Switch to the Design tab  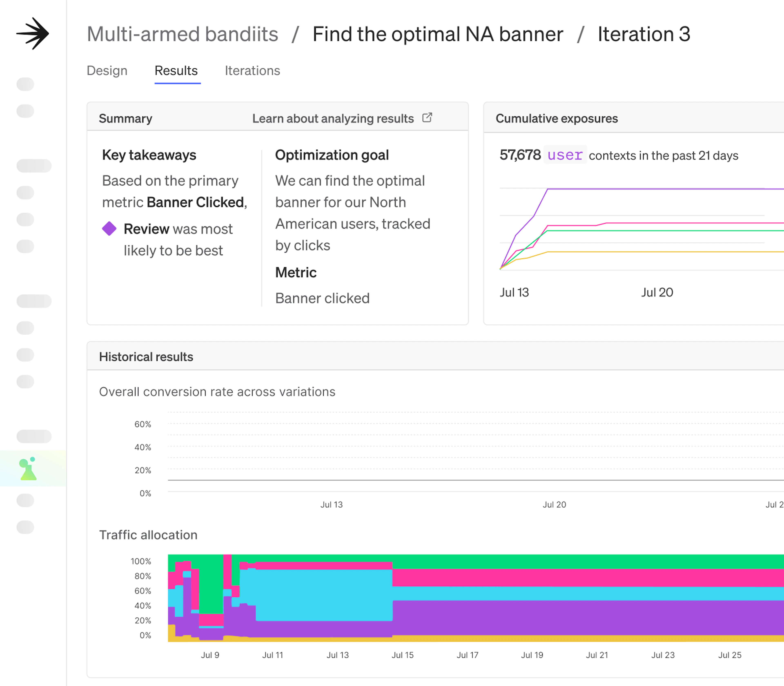[x=107, y=71]
